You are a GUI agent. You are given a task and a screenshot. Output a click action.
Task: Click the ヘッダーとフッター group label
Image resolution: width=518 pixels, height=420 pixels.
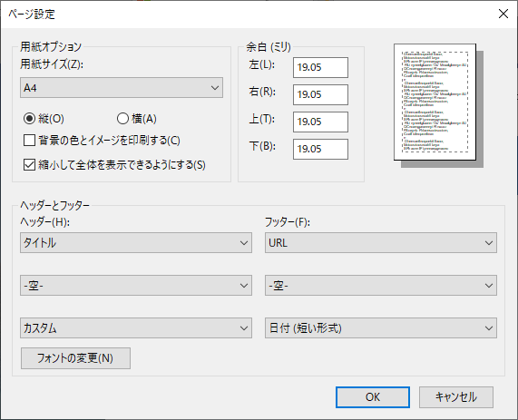[x=54, y=206]
